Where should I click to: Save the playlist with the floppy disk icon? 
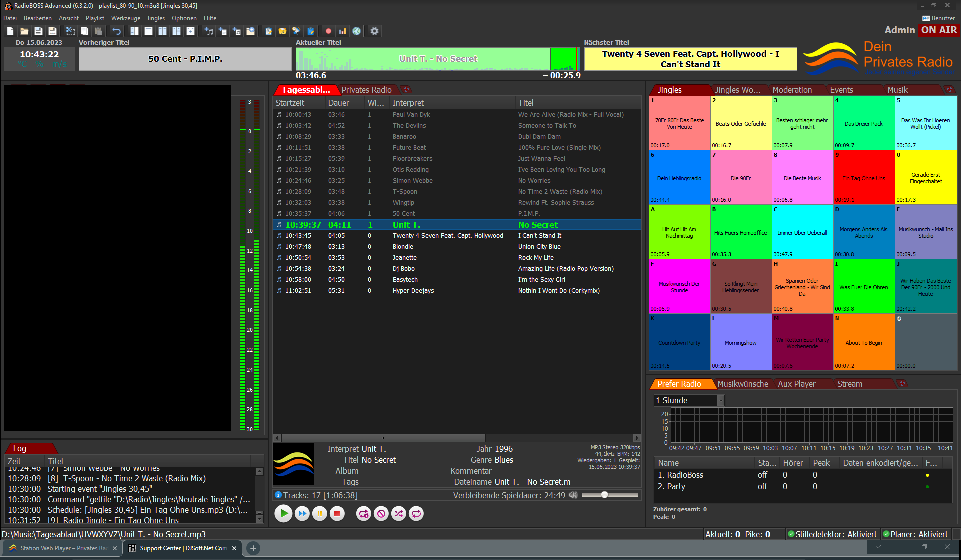38,31
